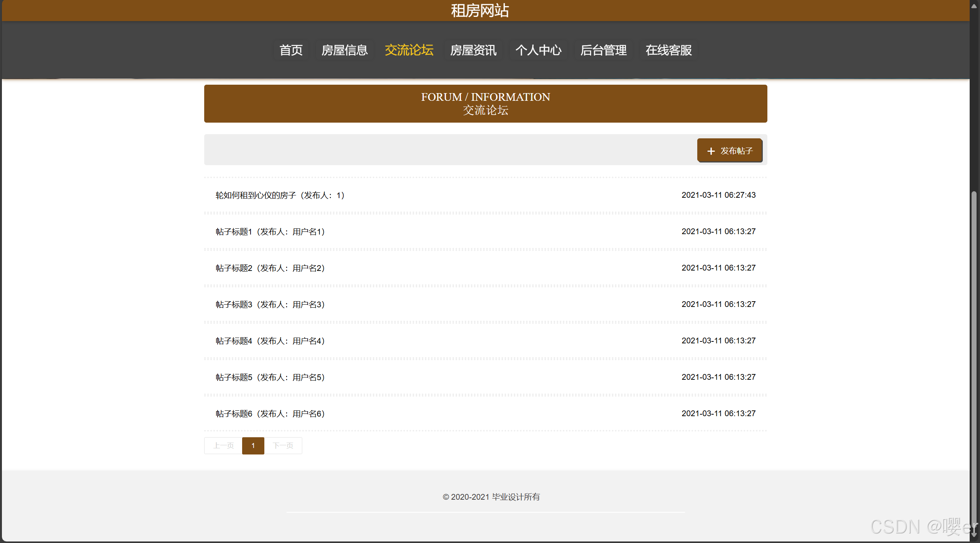
Task: Click the plus icon on 发布帖子 button
Action: [711, 151]
